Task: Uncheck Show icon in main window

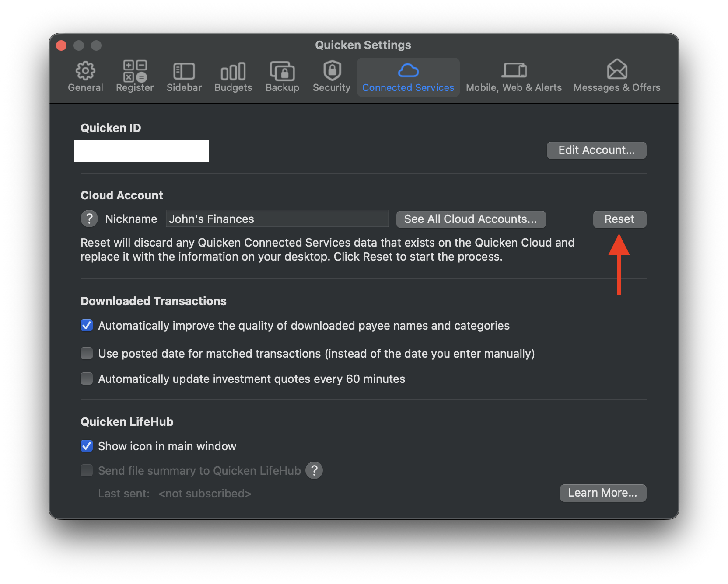Action: pos(87,446)
